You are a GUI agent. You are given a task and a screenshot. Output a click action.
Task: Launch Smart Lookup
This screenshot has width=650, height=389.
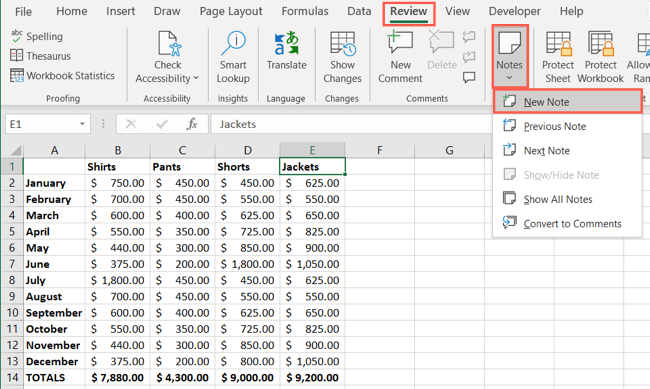pos(233,57)
